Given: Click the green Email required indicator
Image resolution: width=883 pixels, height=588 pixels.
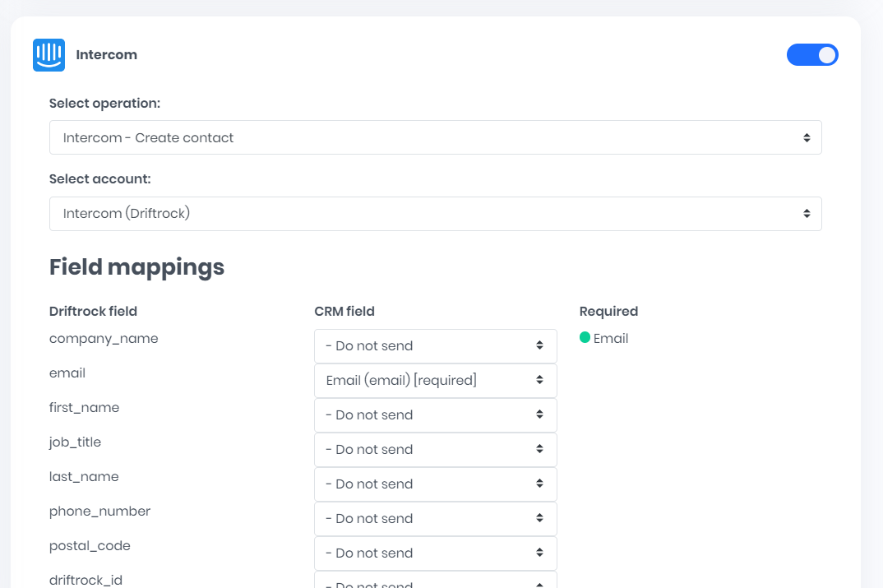Looking at the screenshot, I should click(585, 337).
